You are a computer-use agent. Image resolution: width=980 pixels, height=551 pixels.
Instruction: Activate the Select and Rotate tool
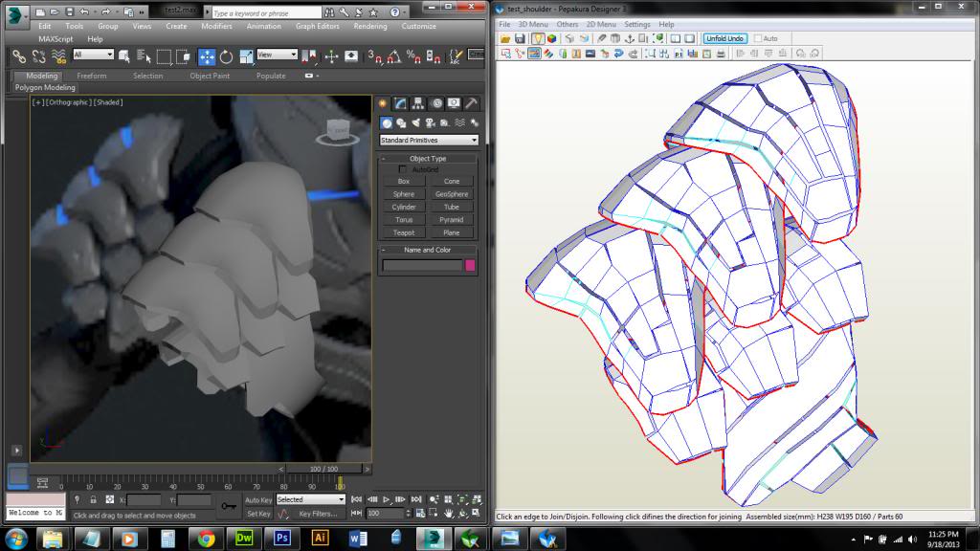[226, 56]
